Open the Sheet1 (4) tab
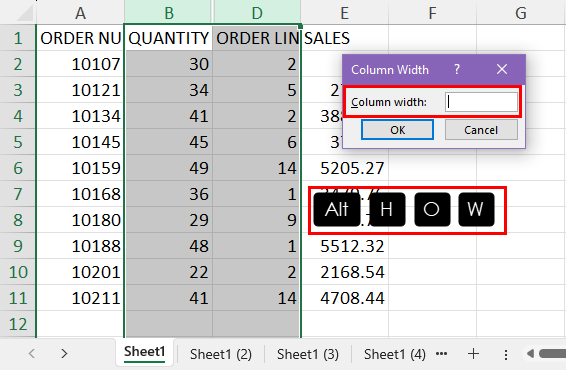The image size is (566, 370). 395,354
